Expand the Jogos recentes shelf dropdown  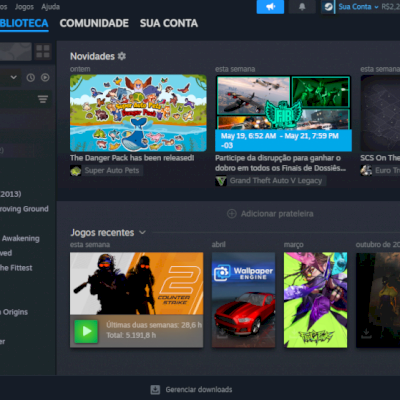coord(142,232)
